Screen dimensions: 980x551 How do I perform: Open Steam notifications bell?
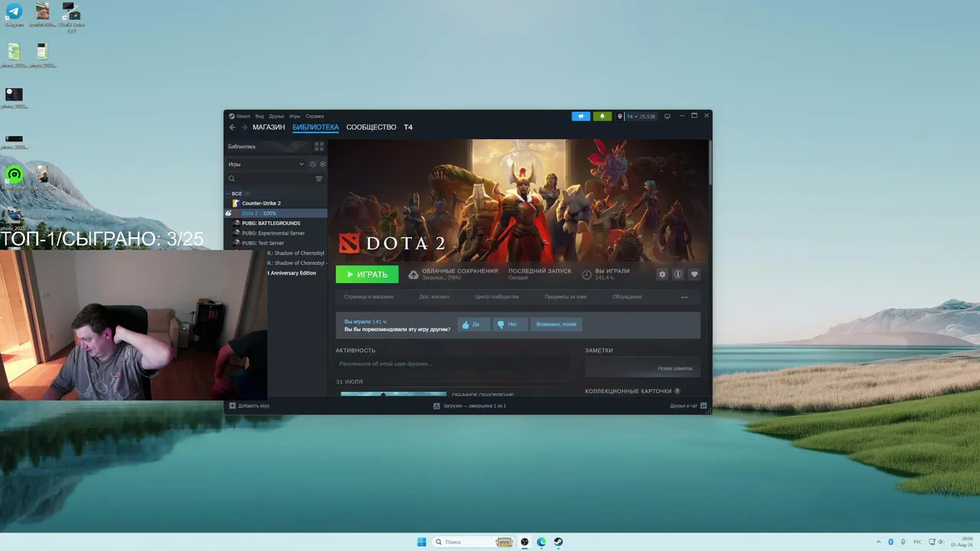coord(602,116)
